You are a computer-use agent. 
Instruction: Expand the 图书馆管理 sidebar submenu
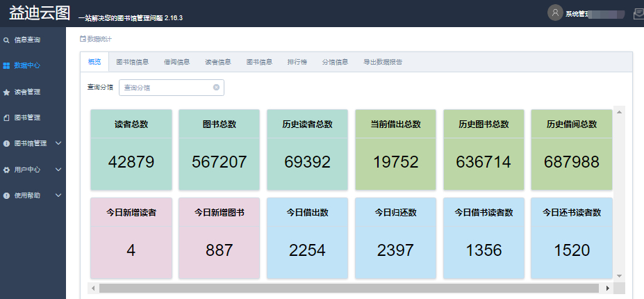pyautogui.click(x=58, y=144)
